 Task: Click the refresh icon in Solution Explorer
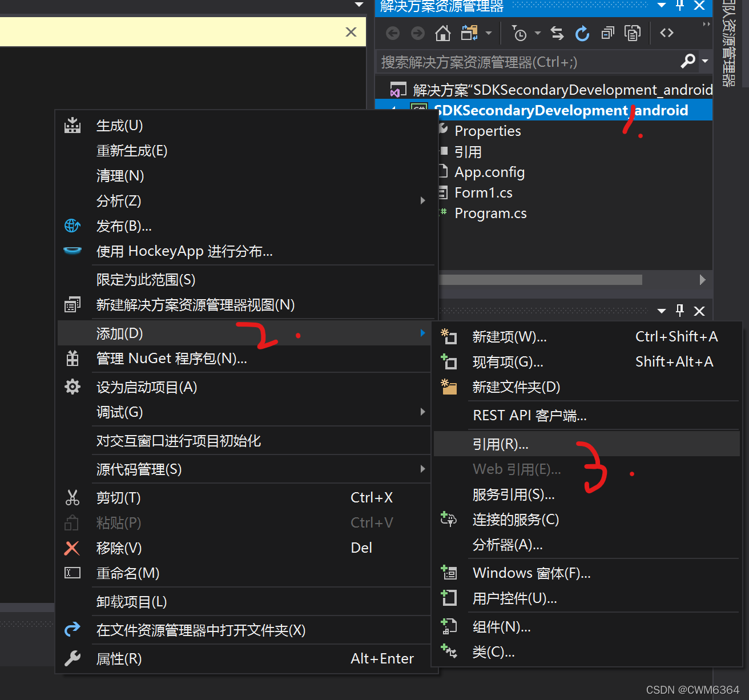click(x=582, y=34)
